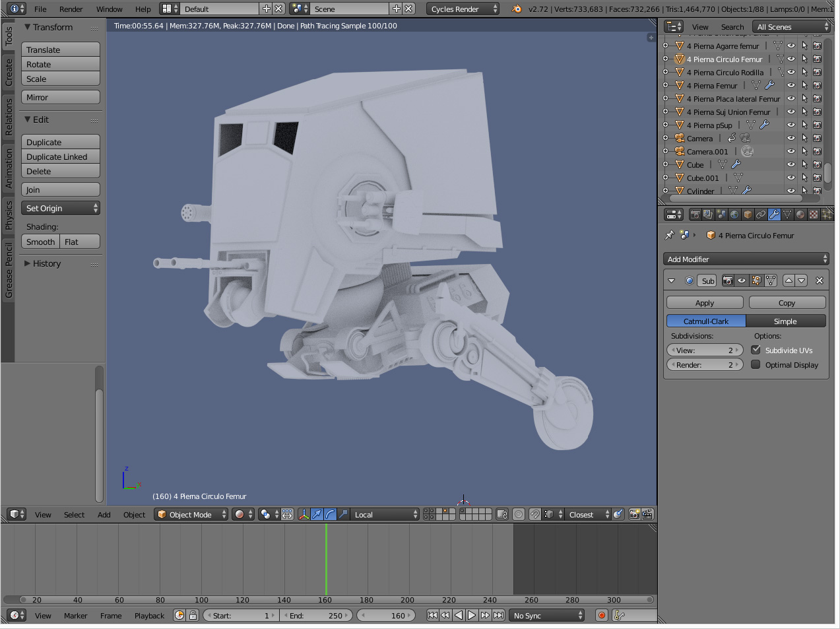Image resolution: width=840 pixels, height=629 pixels.
Task: Remove the Sub modifier with the X button
Action: pos(820,281)
